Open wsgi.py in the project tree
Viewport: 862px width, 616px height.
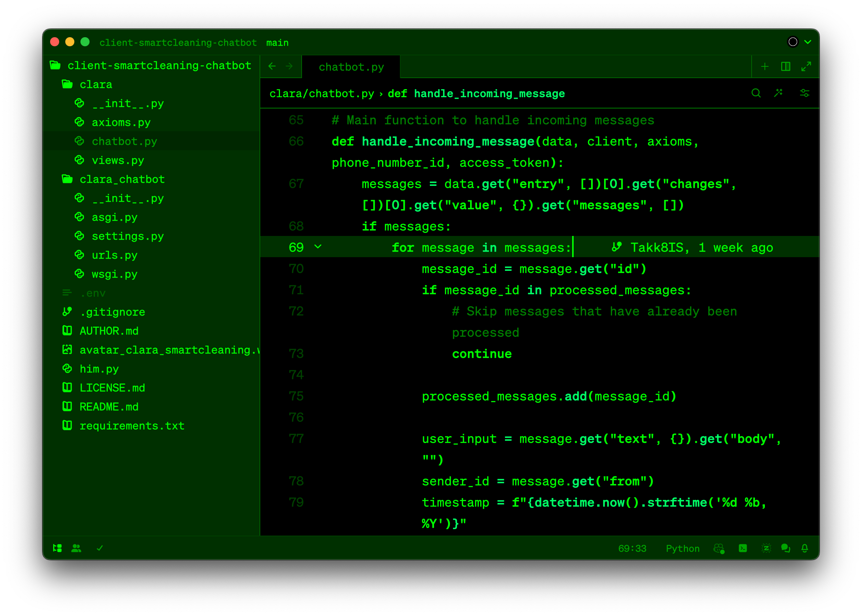click(151, 274)
